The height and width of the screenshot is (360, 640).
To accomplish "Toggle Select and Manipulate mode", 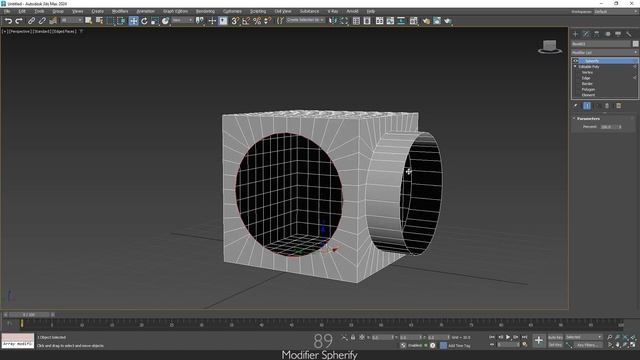I will pos(212,21).
